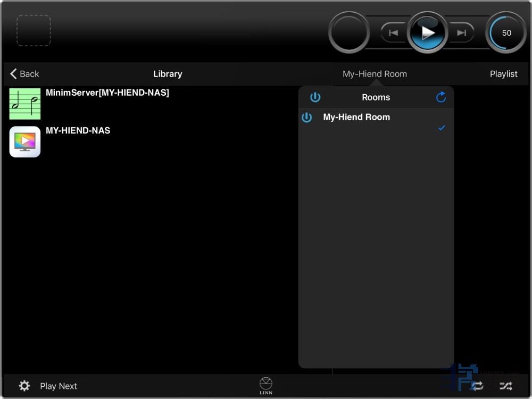The height and width of the screenshot is (399, 532).
Task: Refresh the Rooms list
Action: (441, 97)
